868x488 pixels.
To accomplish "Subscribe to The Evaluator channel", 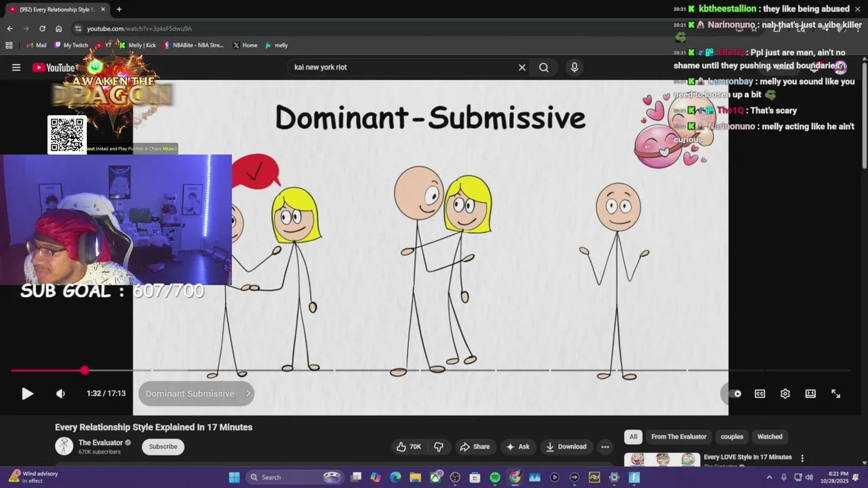I will pos(163,447).
